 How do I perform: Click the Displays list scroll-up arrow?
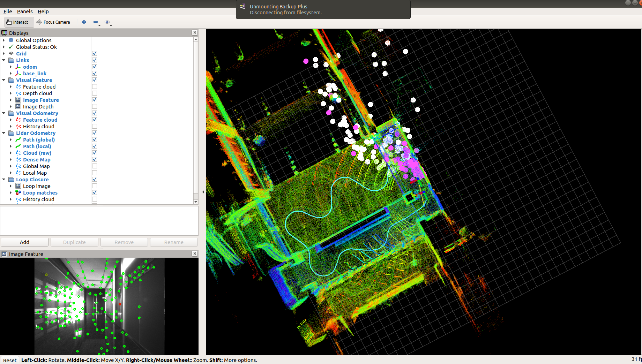(196, 39)
